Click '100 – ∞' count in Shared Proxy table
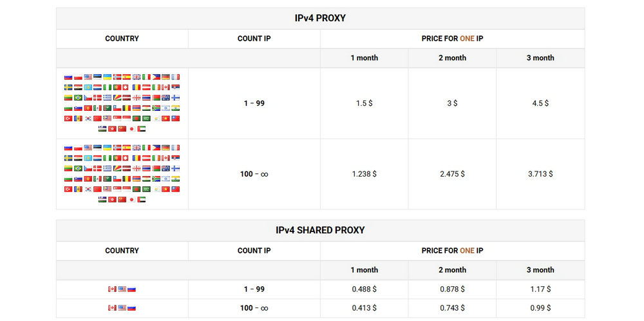 254,308
